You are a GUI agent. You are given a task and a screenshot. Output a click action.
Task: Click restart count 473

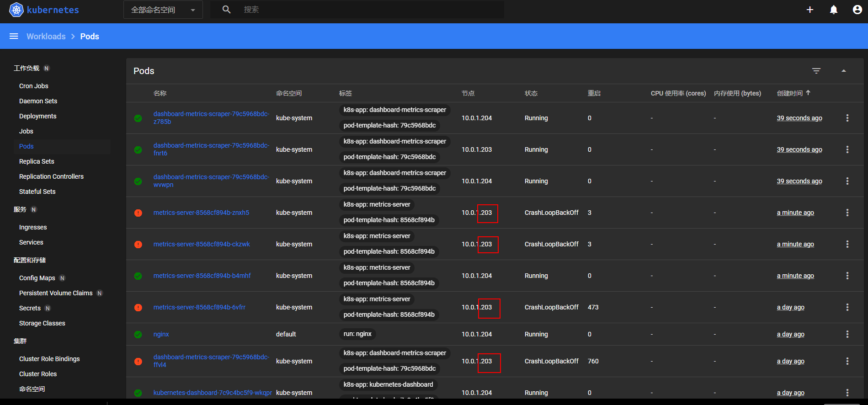[x=593, y=307]
